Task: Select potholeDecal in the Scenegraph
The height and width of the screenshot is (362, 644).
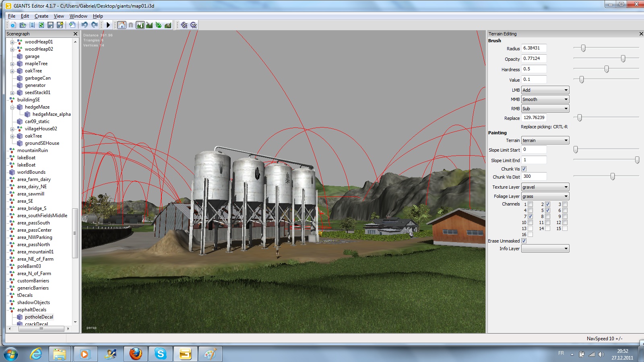Action: [39, 317]
